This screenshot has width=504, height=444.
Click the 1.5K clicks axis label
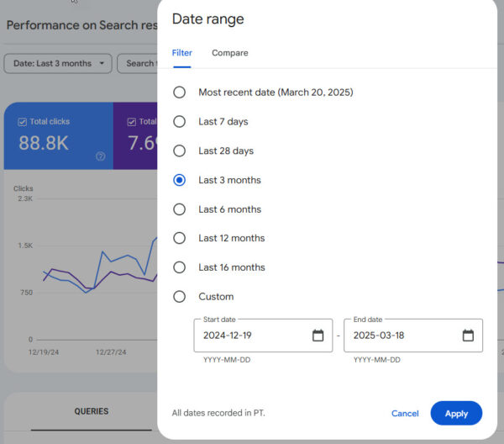[x=25, y=246]
